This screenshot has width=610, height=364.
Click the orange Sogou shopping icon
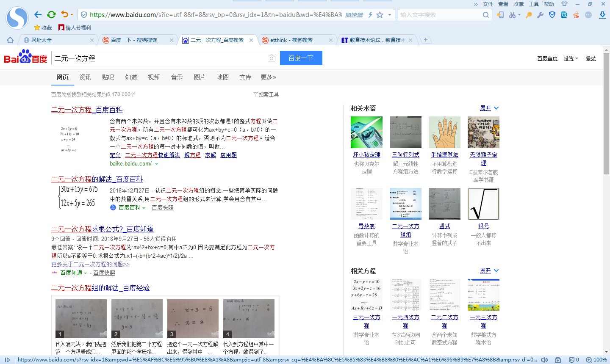pos(576,15)
